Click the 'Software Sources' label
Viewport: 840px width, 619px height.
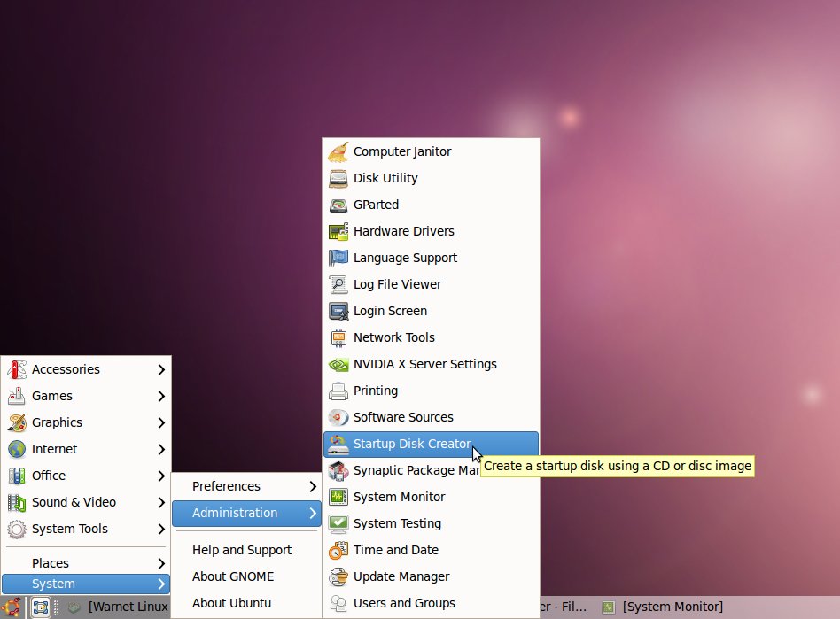coord(403,417)
